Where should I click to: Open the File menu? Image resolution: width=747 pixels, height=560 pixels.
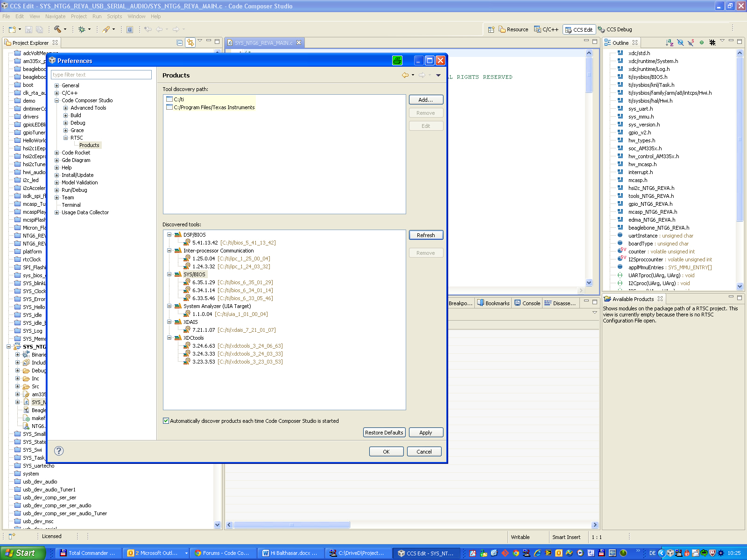coord(6,16)
